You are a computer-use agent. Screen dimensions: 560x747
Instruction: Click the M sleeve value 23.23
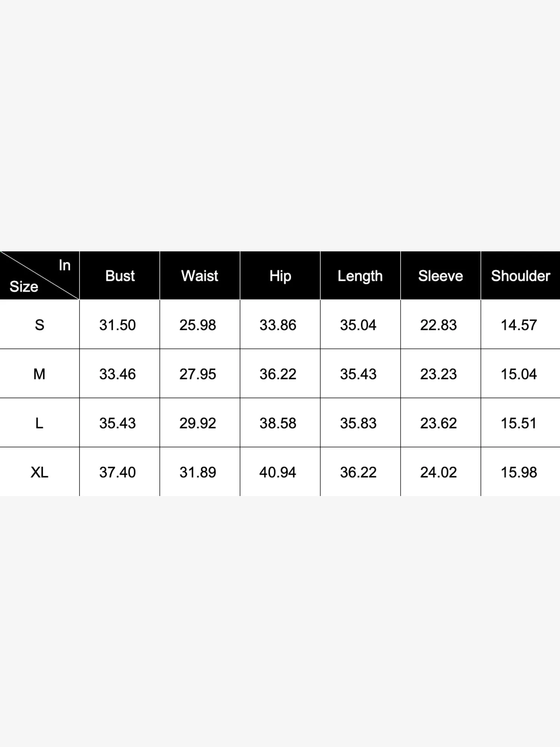tap(439, 374)
